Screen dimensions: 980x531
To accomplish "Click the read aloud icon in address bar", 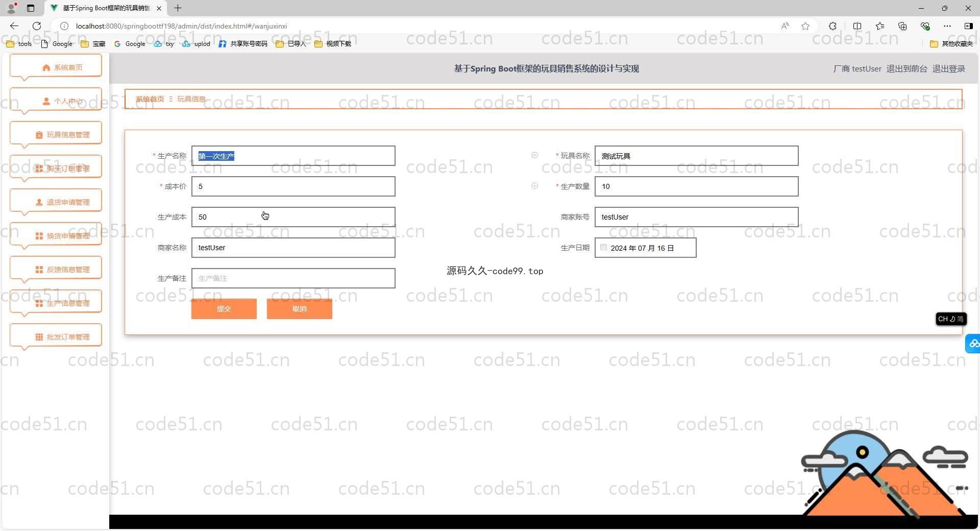I will (785, 26).
